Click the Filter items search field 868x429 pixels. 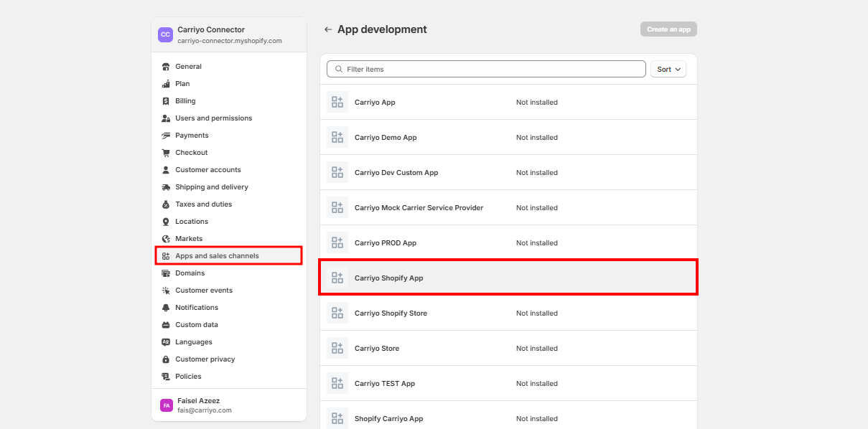click(x=486, y=69)
